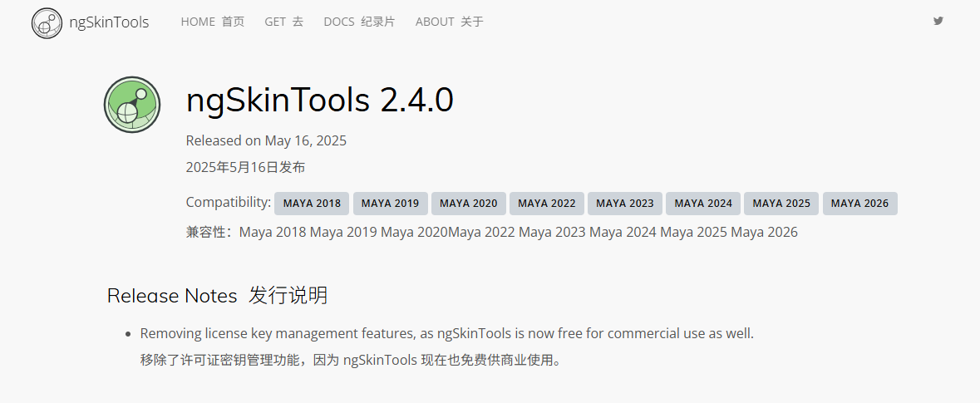The width and height of the screenshot is (980, 403).
Task: Select the MAYA 2025 badge
Action: [x=781, y=204]
